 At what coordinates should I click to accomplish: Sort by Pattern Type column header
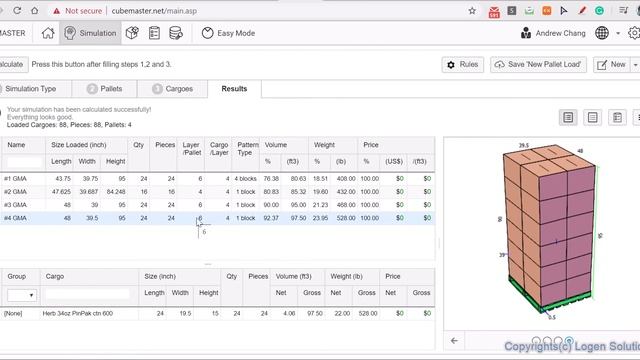[246, 149]
